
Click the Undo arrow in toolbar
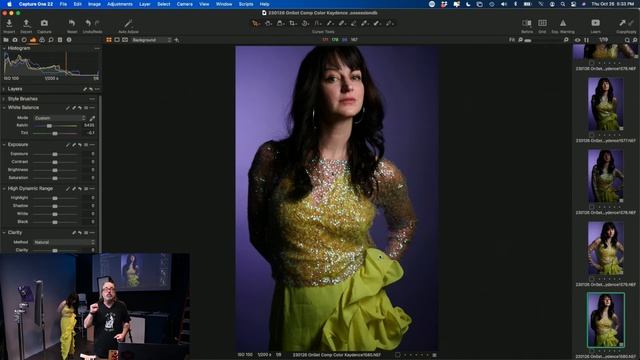[88, 23]
